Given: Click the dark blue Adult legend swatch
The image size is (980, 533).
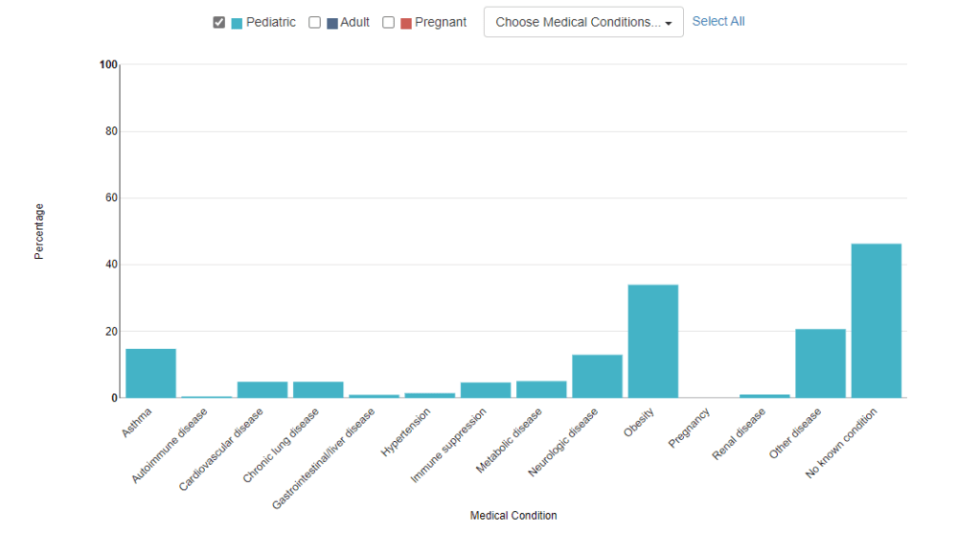Looking at the screenshot, I should tap(332, 23).
